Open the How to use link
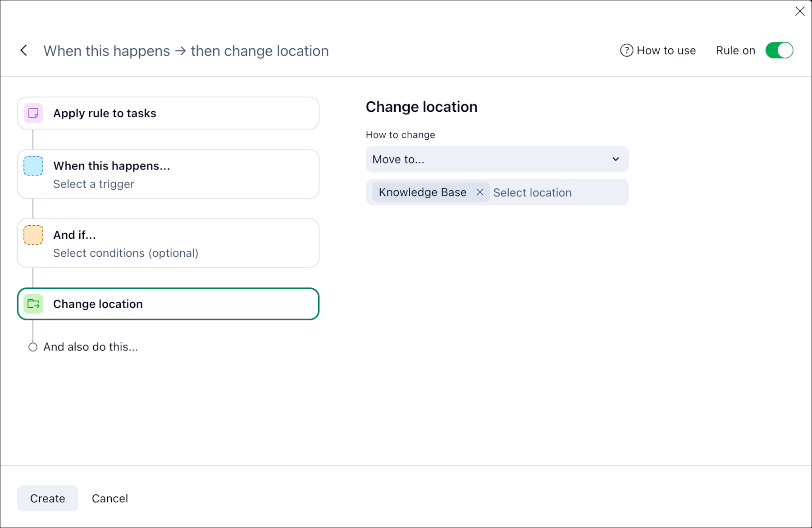This screenshot has height=528, width=812. 666,50
